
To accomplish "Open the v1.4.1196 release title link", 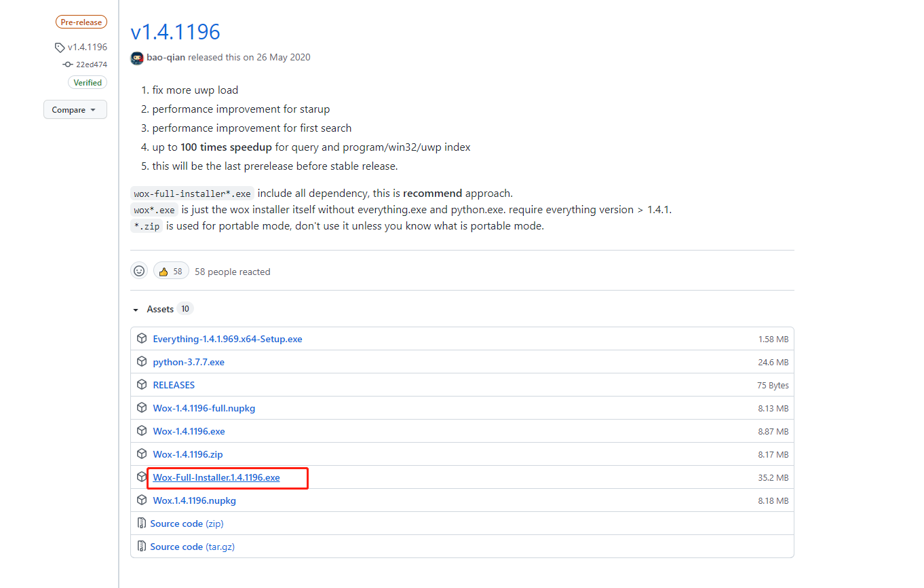I will point(175,32).
